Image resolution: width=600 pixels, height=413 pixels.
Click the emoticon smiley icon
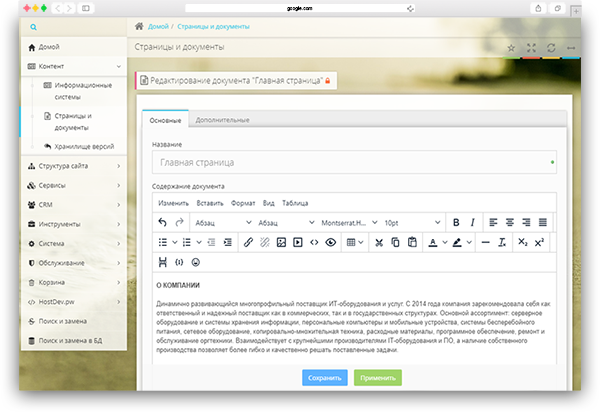pyautogui.click(x=195, y=262)
